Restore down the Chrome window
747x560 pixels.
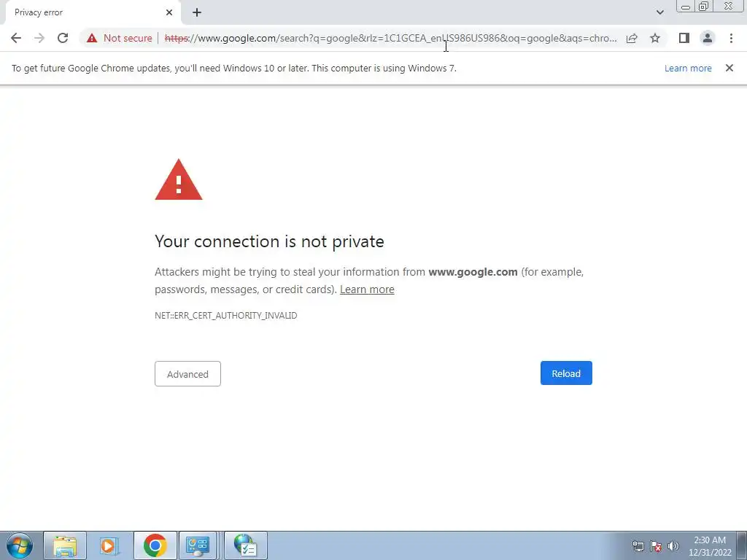(703, 7)
